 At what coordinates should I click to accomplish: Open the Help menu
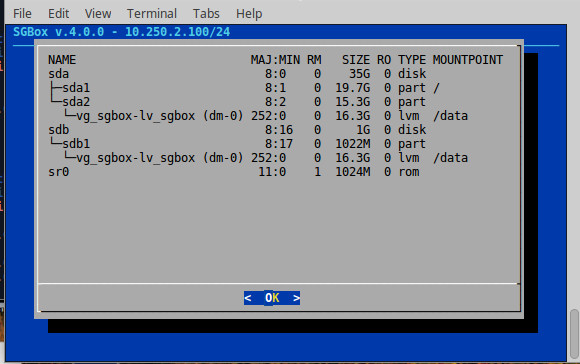pos(249,14)
